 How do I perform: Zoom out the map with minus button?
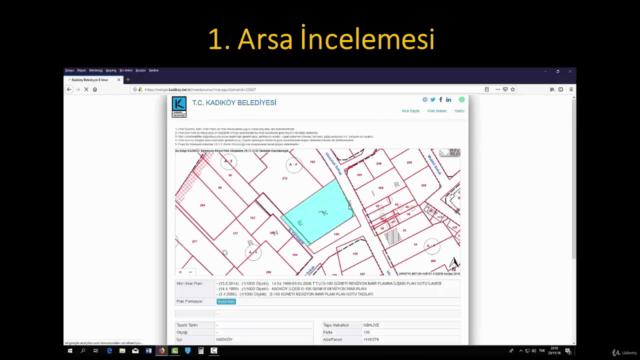pos(190,272)
